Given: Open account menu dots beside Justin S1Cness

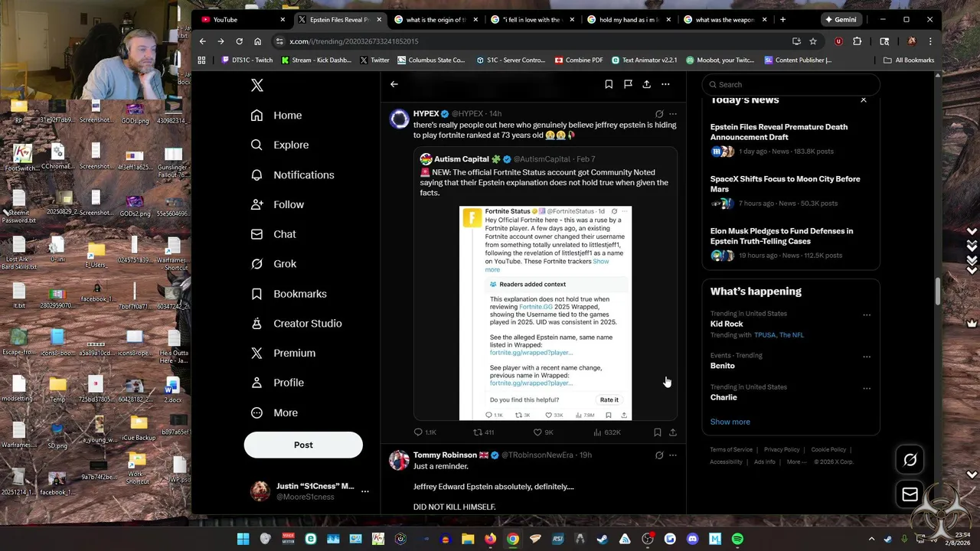Looking at the screenshot, I should 365,491.
